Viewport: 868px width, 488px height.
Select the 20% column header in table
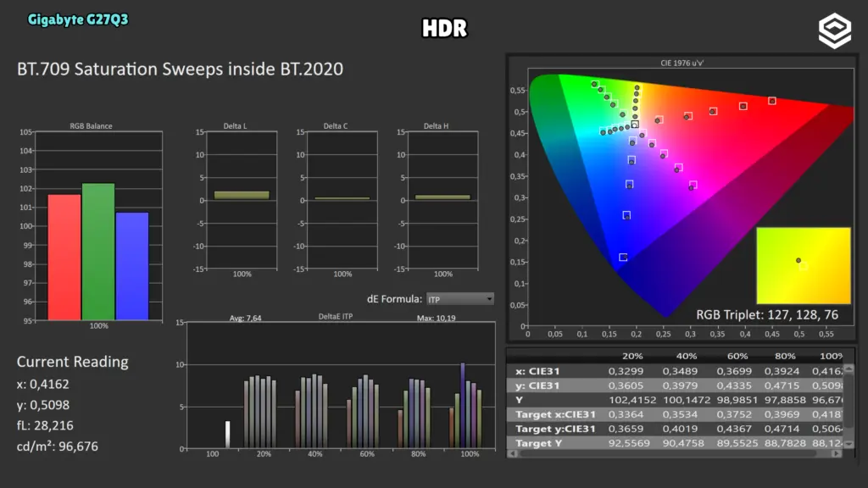(x=632, y=357)
